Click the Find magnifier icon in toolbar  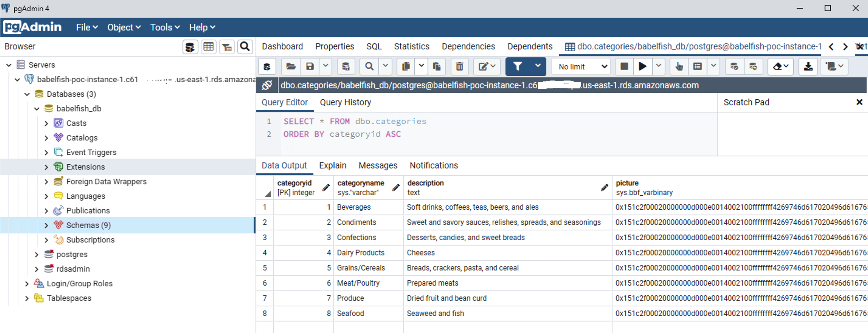(x=369, y=66)
